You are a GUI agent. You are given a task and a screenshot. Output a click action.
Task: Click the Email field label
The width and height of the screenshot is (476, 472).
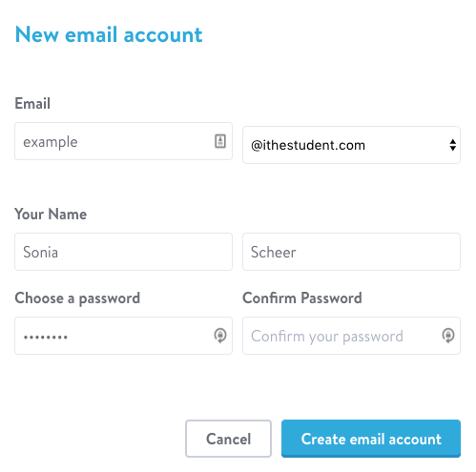coord(32,103)
